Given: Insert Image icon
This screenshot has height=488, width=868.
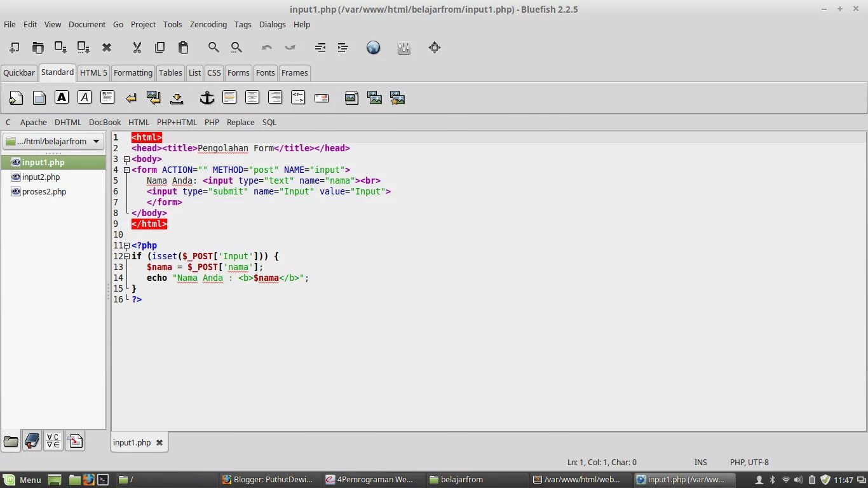Looking at the screenshot, I should coord(351,98).
